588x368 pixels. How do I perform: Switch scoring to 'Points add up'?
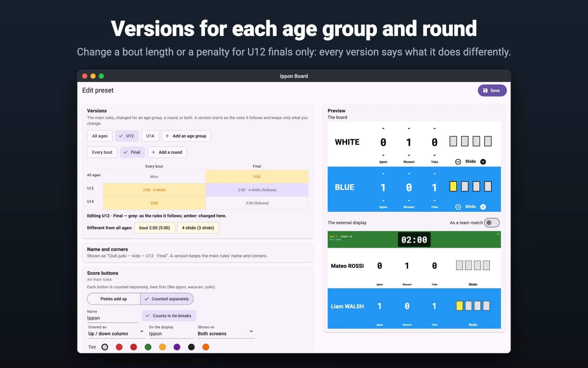click(114, 299)
